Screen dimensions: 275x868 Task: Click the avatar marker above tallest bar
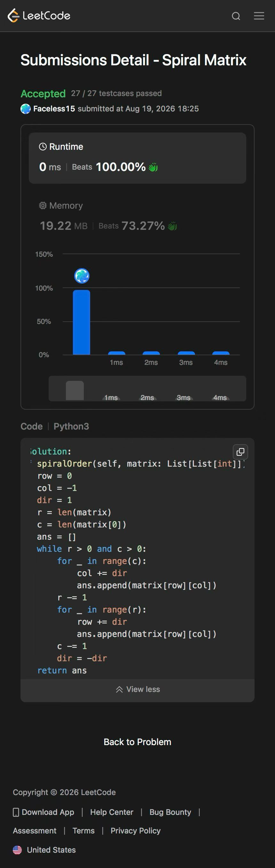click(82, 276)
